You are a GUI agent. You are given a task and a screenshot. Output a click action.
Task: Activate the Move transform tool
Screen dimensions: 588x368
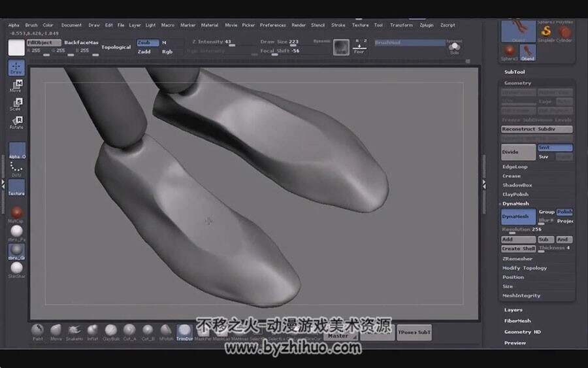16,86
